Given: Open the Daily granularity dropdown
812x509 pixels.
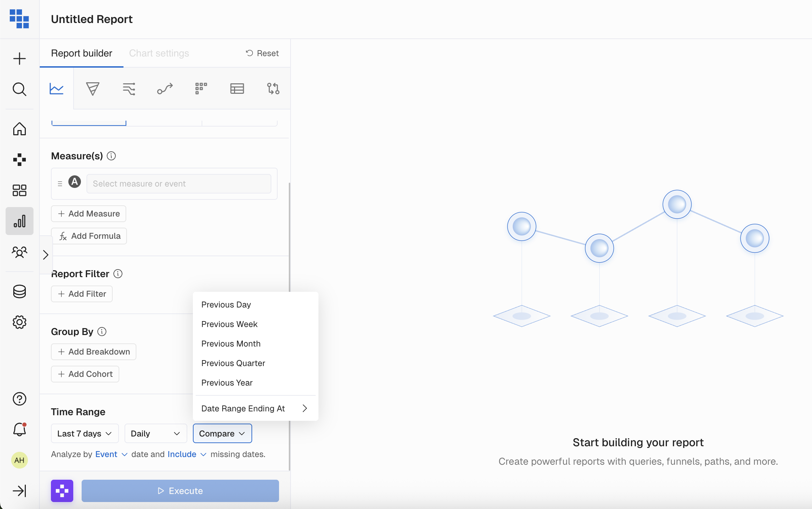Looking at the screenshot, I should point(156,433).
